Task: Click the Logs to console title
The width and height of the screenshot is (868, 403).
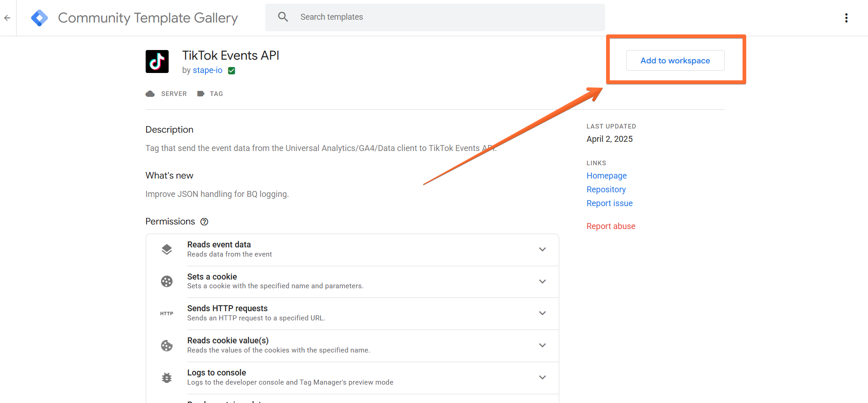Action: click(216, 373)
